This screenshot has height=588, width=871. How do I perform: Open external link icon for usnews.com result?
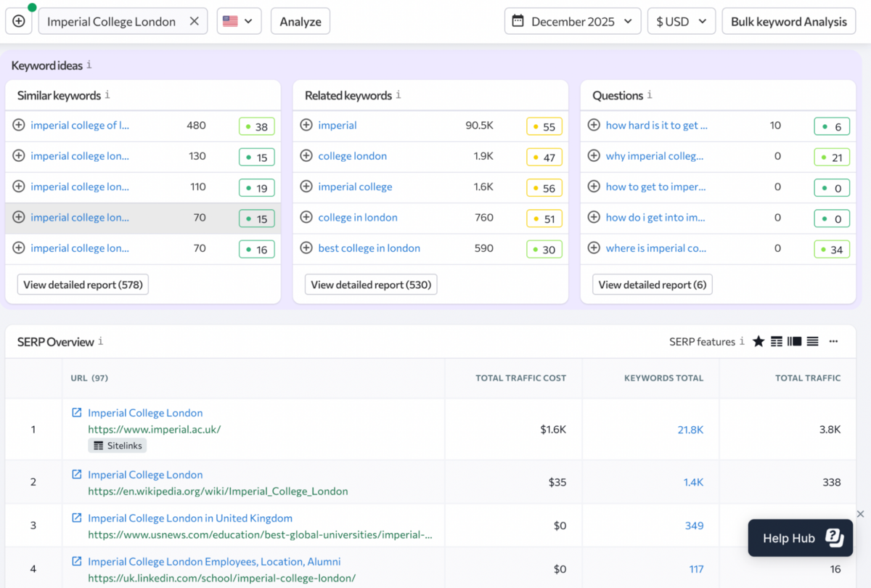77,518
